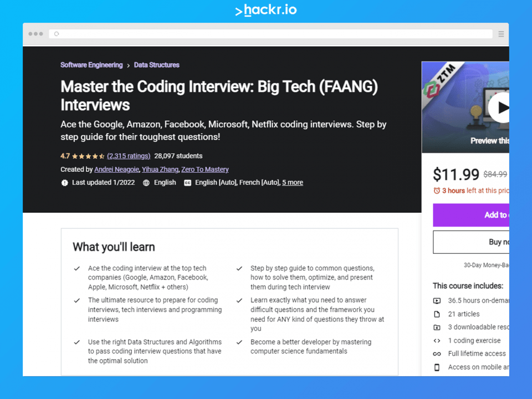The image size is (532, 399).
Task: Click the coding exercise icon
Action: [x=437, y=341]
